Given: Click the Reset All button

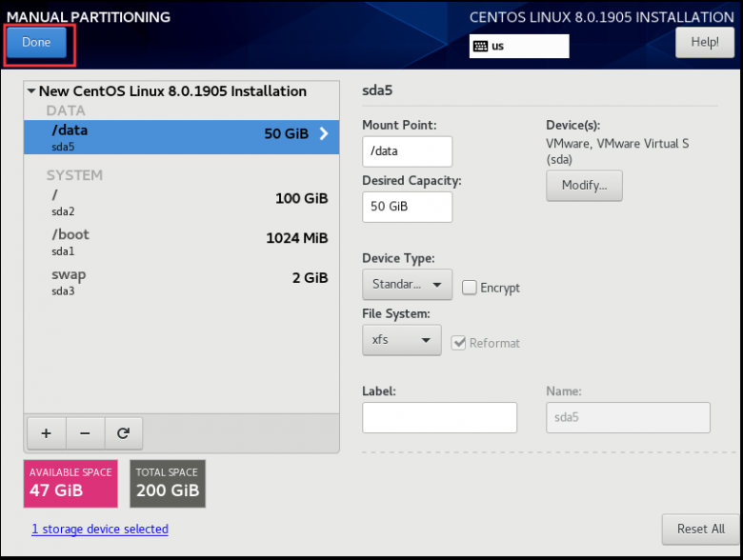Looking at the screenshot, I should [x=700, y=529].
